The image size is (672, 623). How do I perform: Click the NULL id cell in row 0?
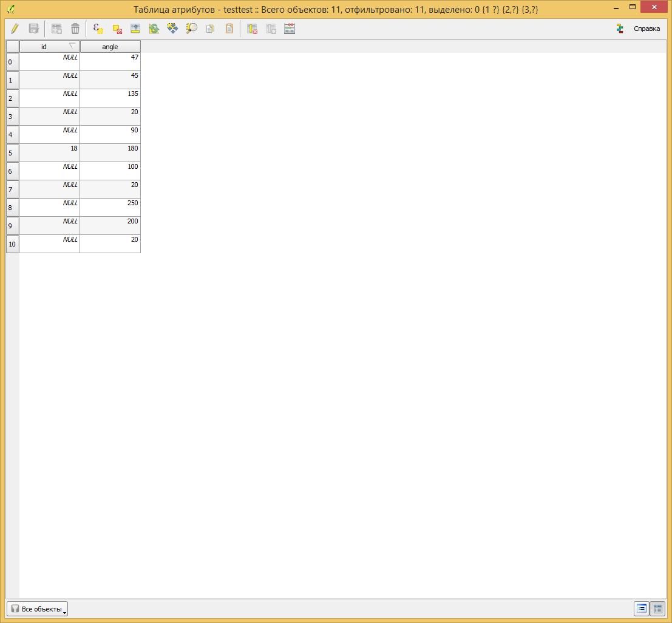(50, 62)
